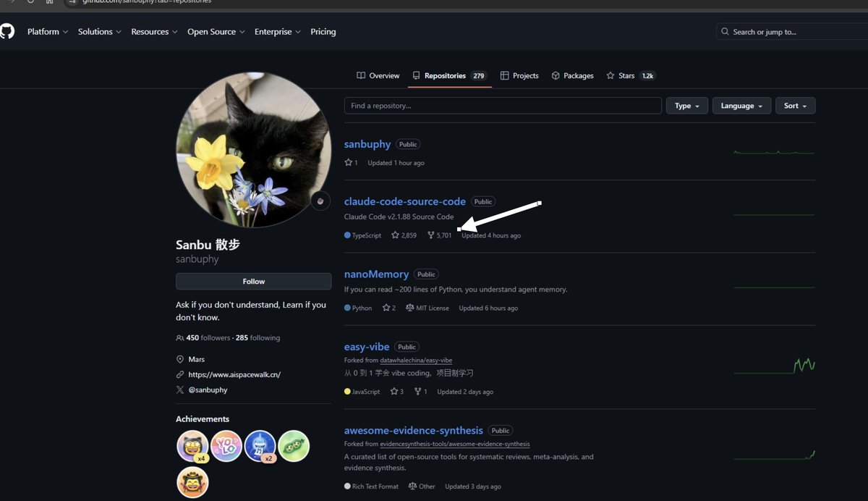
Task: Open evidencesynthesis-tools/awesome-evidence-synthesis source link
Action: tap(454, 444)
